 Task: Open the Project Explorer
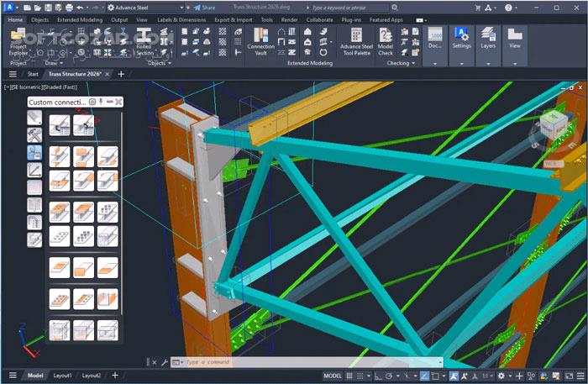(18, 43)
